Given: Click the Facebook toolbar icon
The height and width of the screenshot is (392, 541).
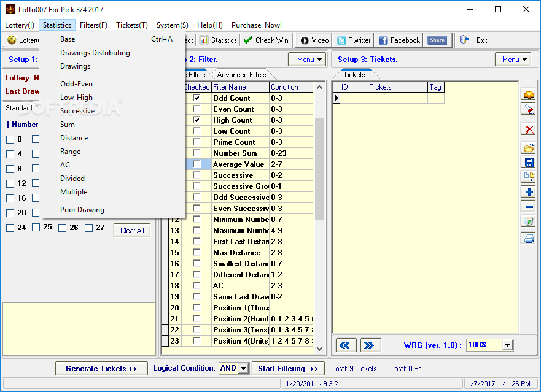Looking at the screenshot, I should (383, 40).
